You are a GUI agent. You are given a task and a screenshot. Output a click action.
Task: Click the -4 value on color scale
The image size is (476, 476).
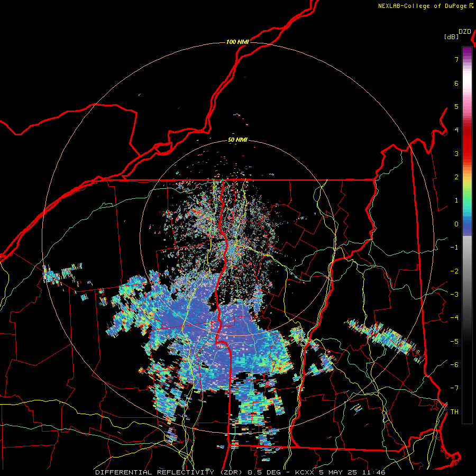point(454,318)
